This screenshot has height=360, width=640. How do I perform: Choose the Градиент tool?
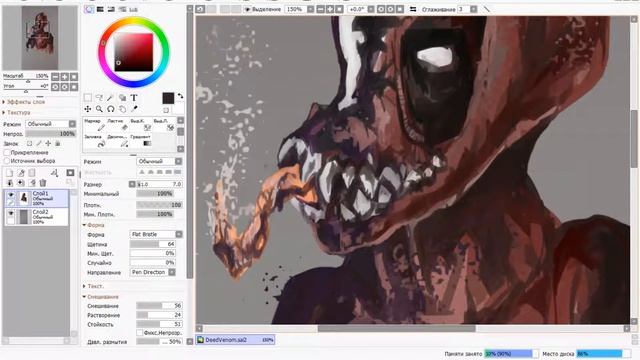[x=141, y=141]
